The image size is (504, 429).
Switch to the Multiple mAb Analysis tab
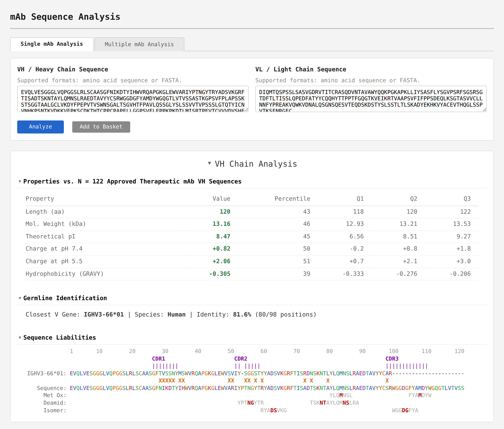(x=139, y=44)
